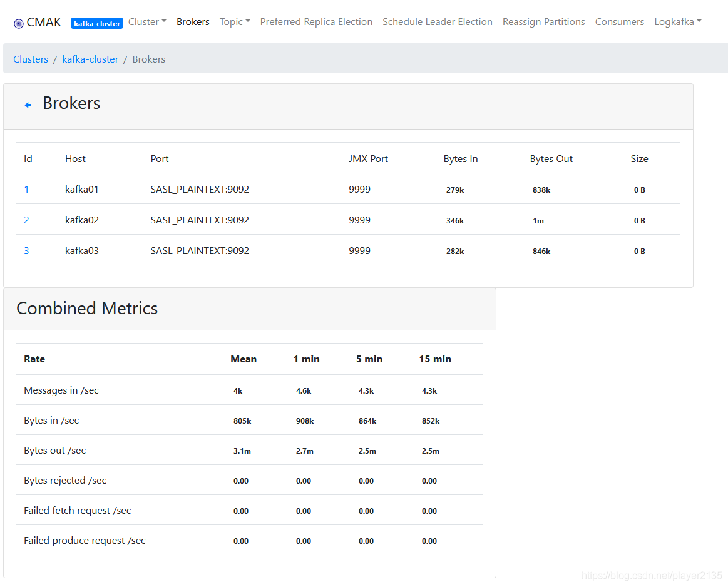Viewport: 728px width, 587px height.
Task: Click the Id column header
Action: pyautogui.click(x=28, y=158)
